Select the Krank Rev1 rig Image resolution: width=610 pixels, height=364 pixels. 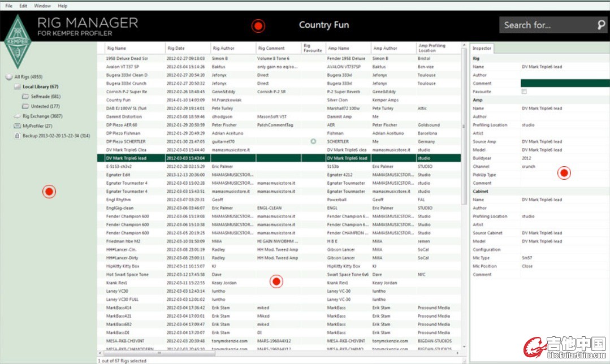point(279,283)
